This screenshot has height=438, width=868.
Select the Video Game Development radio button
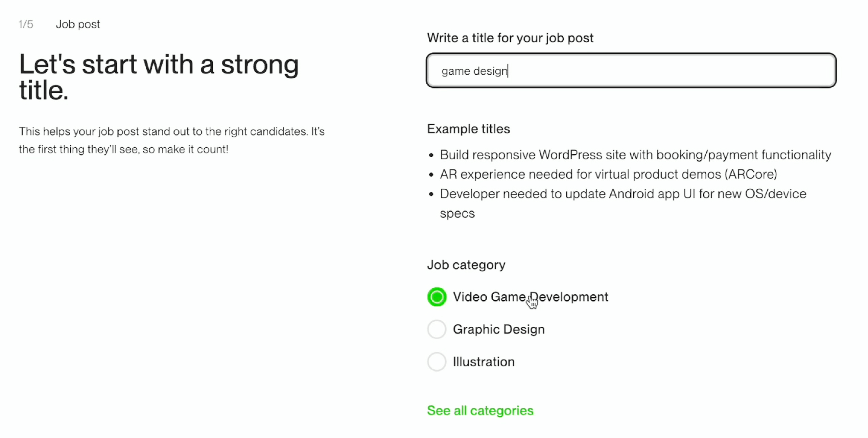click(437, 297)
